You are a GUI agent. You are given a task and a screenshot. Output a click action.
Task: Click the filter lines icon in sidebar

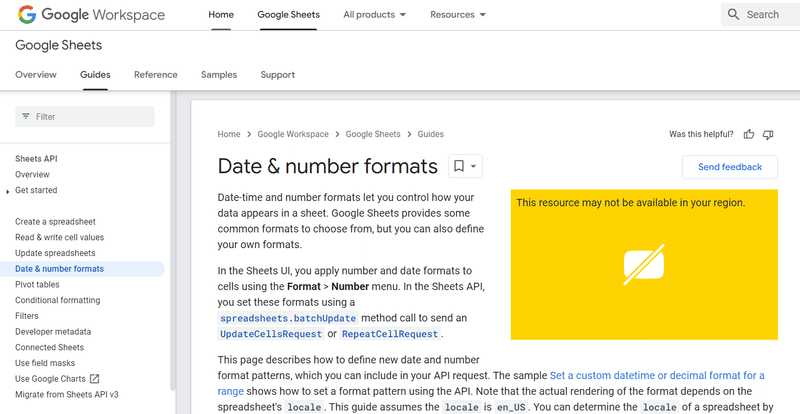pyautogui.click(x=25, y=117)
